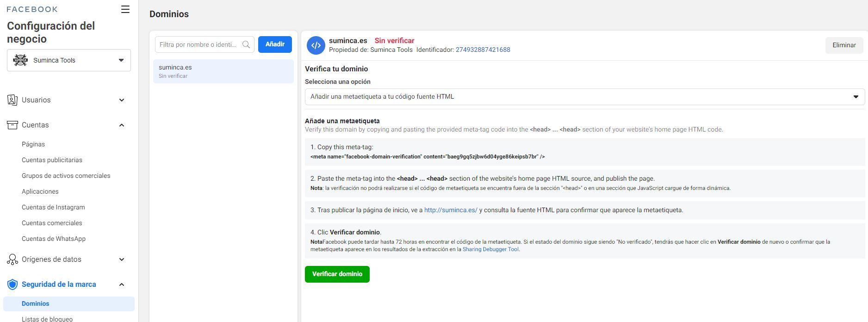The width and height of the screenshot is (868, 322).
Task: Click the Seguridad de la marca shield icon
Action: pyautogui.click(x=12, y=284)
